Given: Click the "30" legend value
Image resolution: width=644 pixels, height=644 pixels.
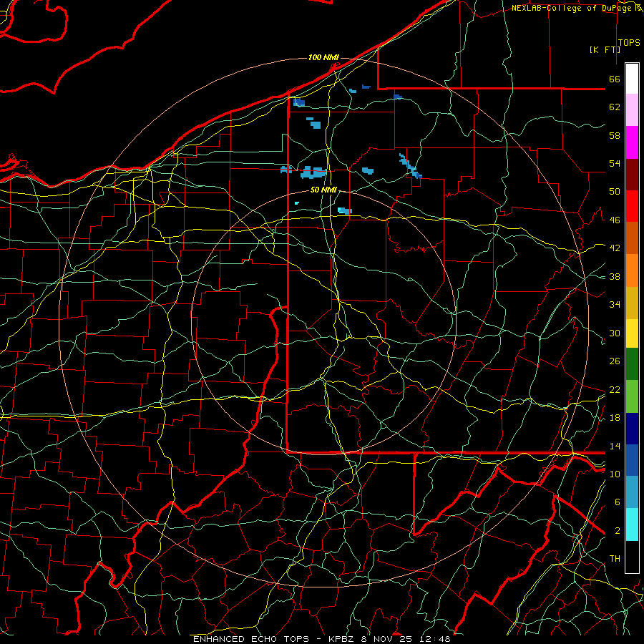Looking at the screenshot, I should tap(615, 333).
